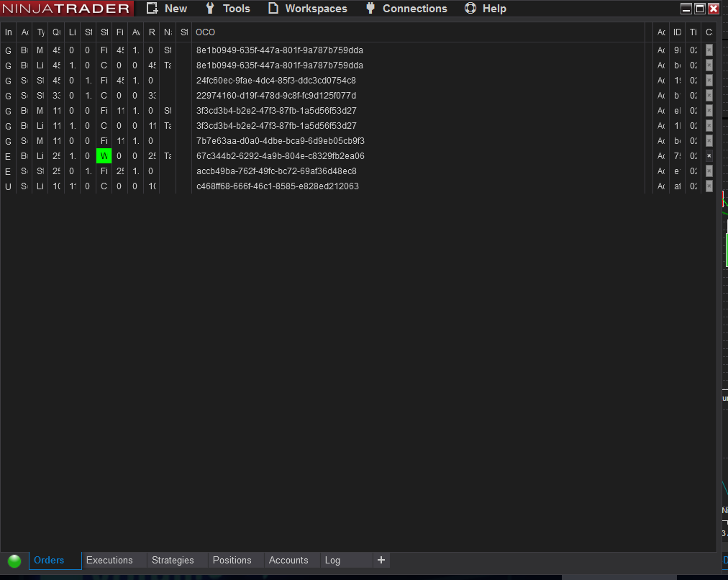Open the New menu

(x=167, y=9)
